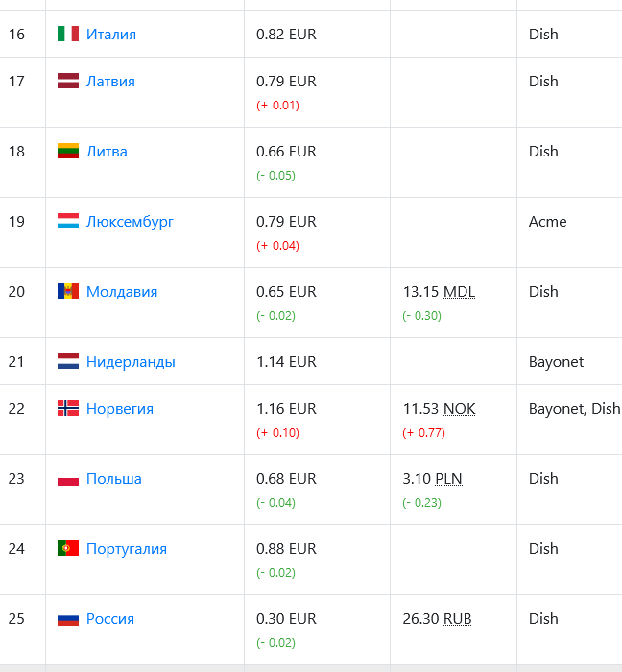Image resolution: width=622 pixels, height=672 pixels.
Task: Click the Italy flag icon
Action: click(68, 34)
